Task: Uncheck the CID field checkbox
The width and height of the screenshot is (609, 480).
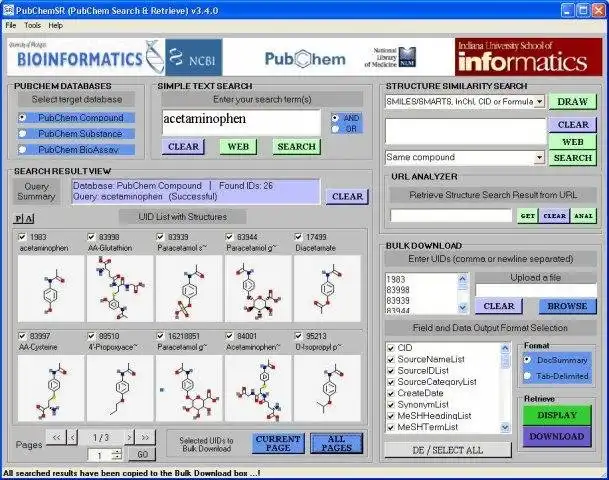Action: (391, 348)
